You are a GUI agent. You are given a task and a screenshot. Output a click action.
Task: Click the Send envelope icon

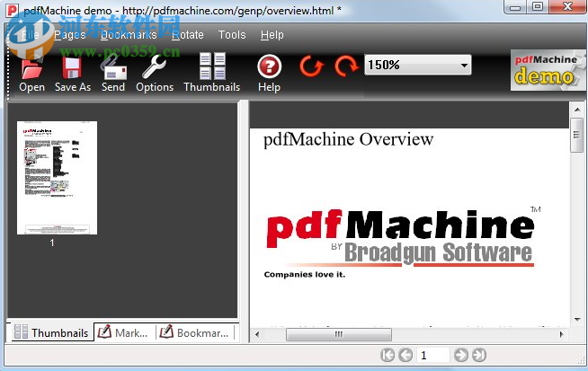pos(113,68)
